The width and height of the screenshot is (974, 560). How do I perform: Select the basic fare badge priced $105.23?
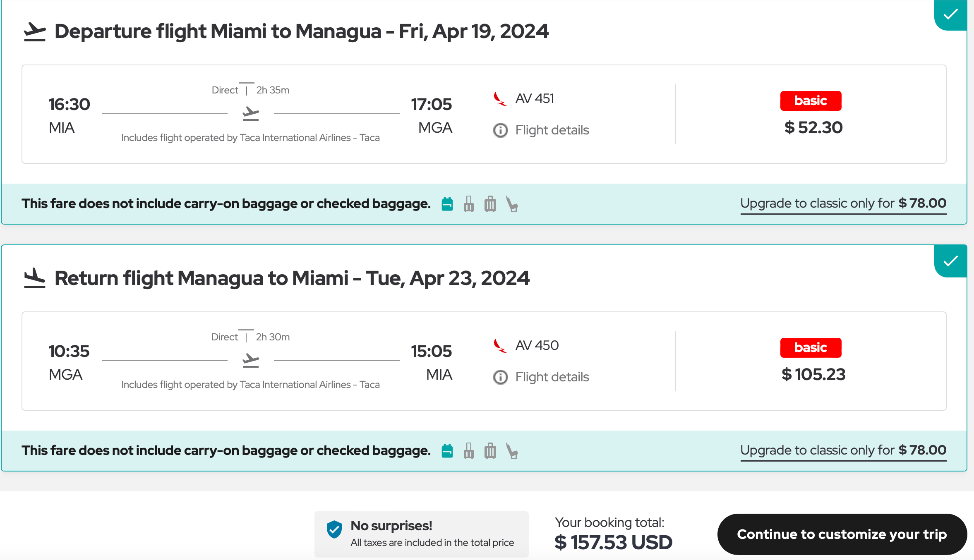[x=811, y=348]
